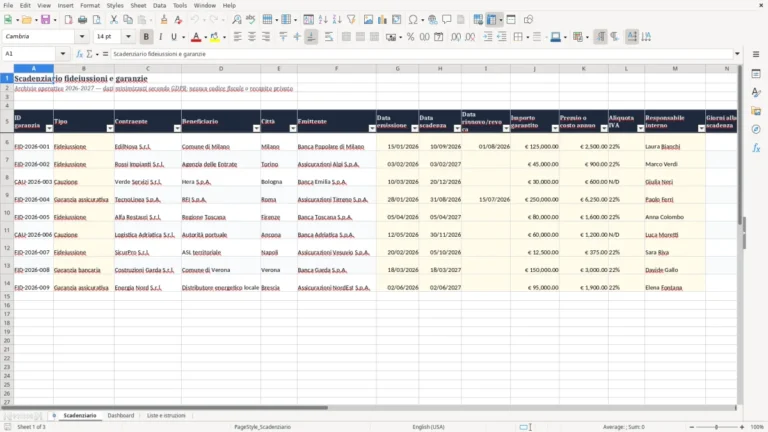This screenshot has height=432, width=768.
Task: Toggle Center Horizontally alignment
Action: (x=252, y=37)
